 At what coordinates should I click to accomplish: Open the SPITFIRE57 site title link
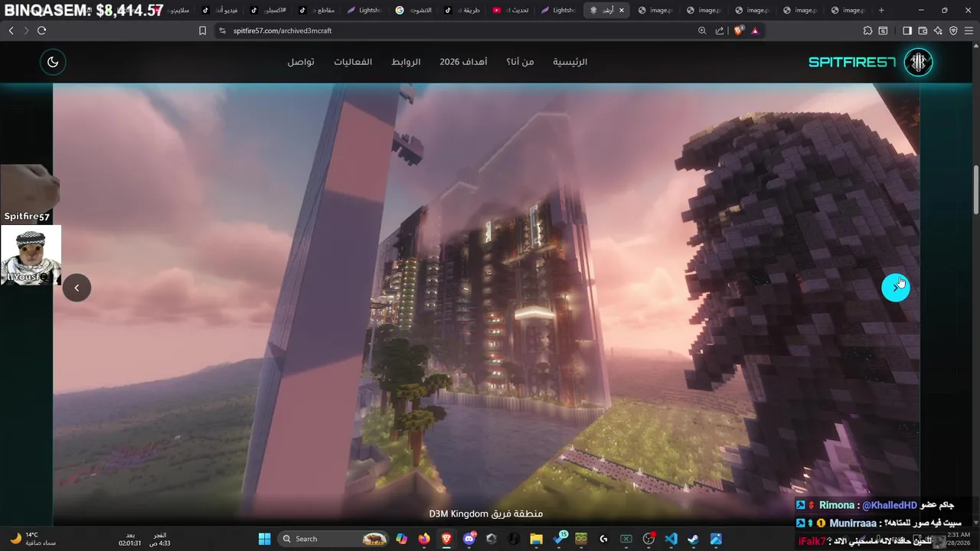(852, 62)
